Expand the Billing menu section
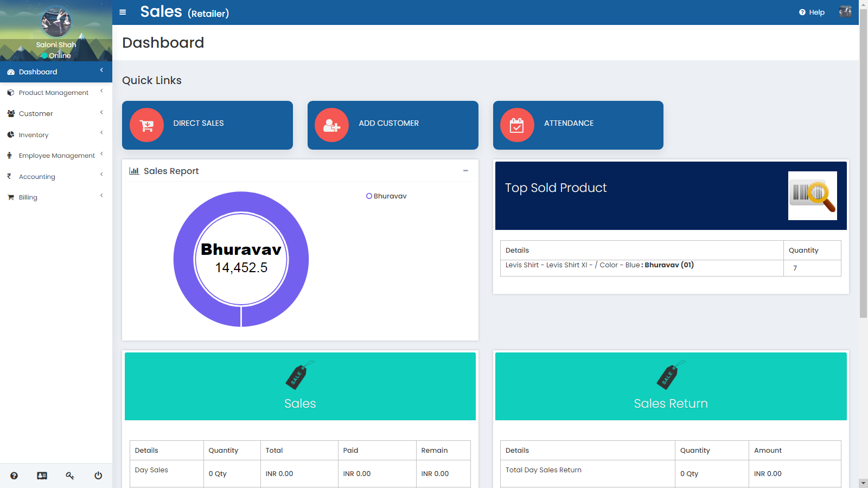868x488 pixels. coord(28,197)
